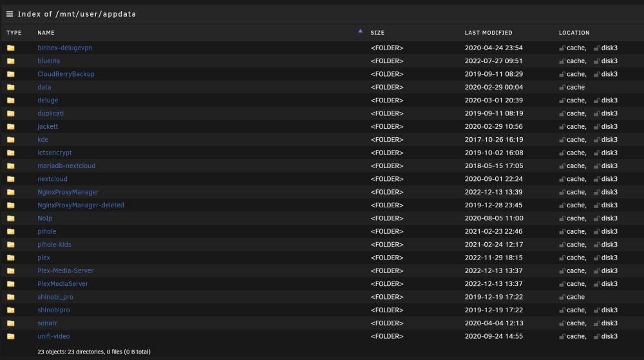Open the blueiris folder link
This screenshot has width=644, height=360.
[x=48, y=61]
